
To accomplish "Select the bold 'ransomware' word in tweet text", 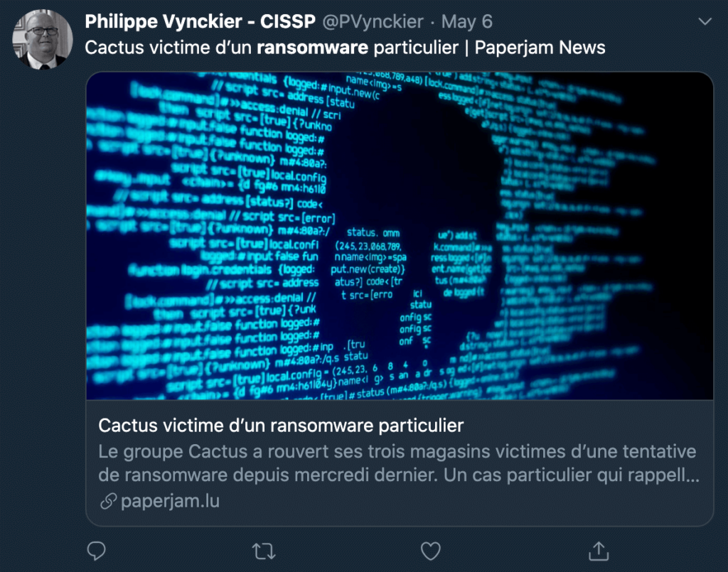I will [313, 48].
